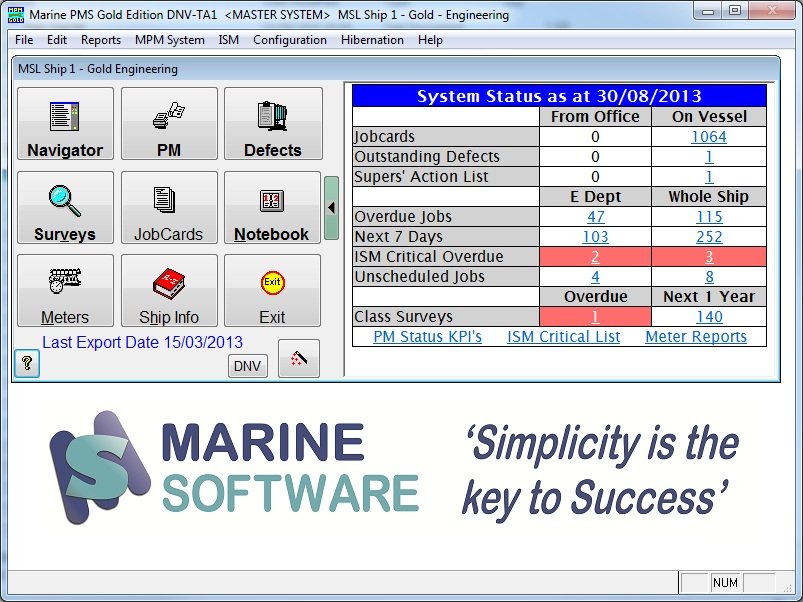Minimize the Marine PMS window
This screenshot has width=803, height=602.
click(x=708, y=11)
